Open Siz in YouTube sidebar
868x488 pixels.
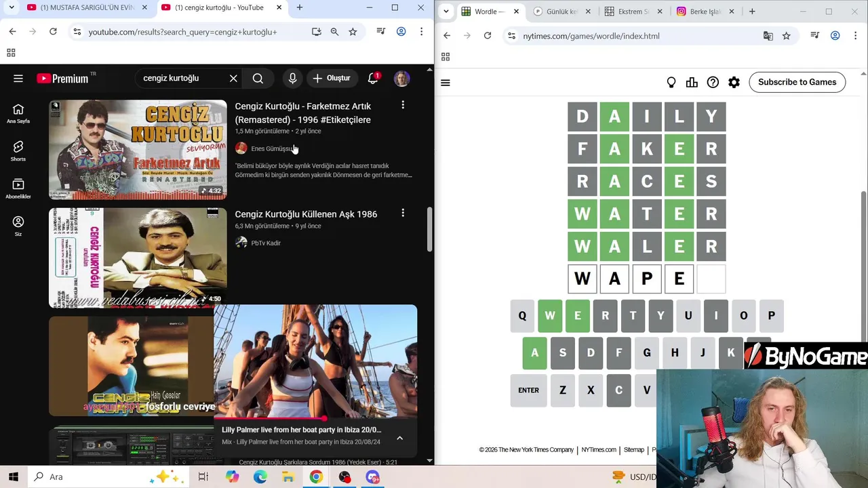pyautogui.click(x=18, y=226)
